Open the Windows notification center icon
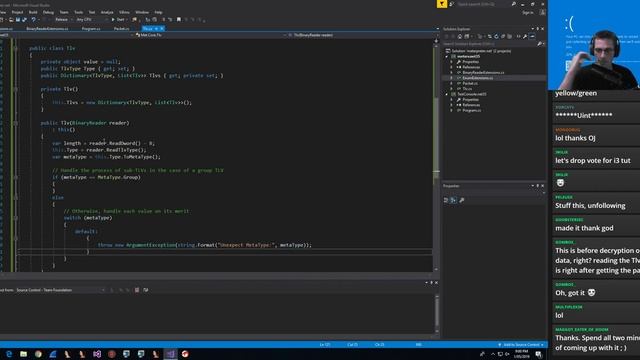 (x=539, y=354)
